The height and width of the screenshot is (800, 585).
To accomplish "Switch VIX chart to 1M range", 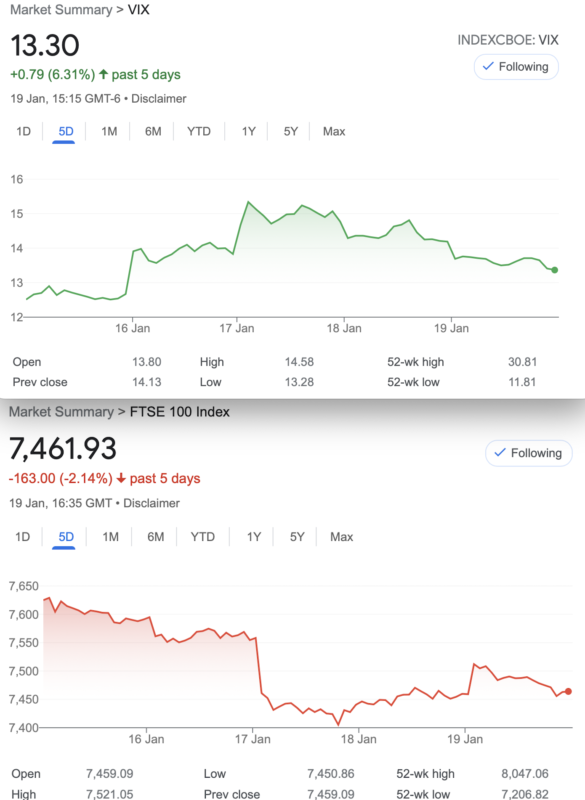I will pyautogui.click(x=109, y=132).
